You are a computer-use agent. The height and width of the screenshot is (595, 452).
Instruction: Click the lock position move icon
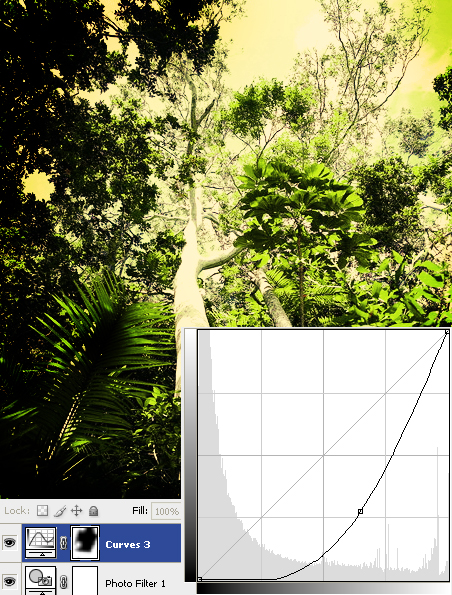(77, 511)
